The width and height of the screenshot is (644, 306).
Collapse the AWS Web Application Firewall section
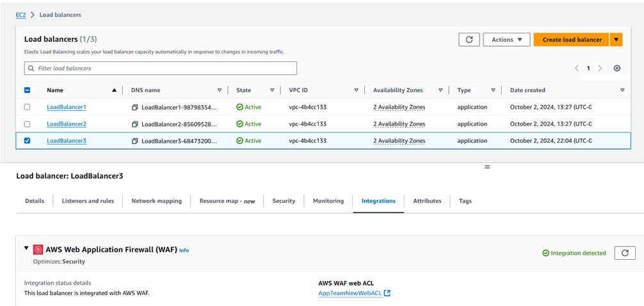tap(26, 248)
